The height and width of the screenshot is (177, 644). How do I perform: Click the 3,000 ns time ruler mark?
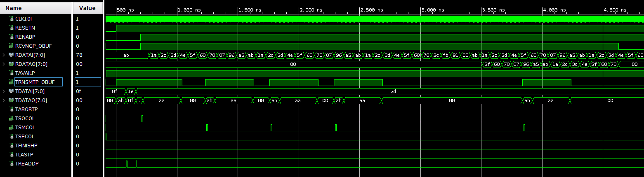point(432,9)
